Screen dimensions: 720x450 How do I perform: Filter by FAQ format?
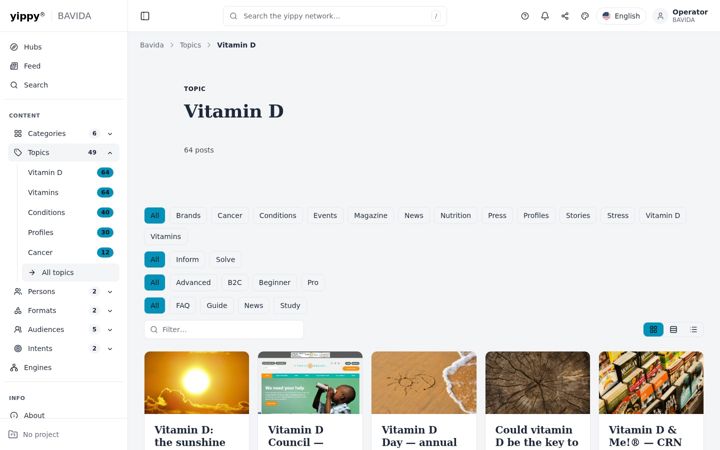pyautogui.click(x=183, y=305)
